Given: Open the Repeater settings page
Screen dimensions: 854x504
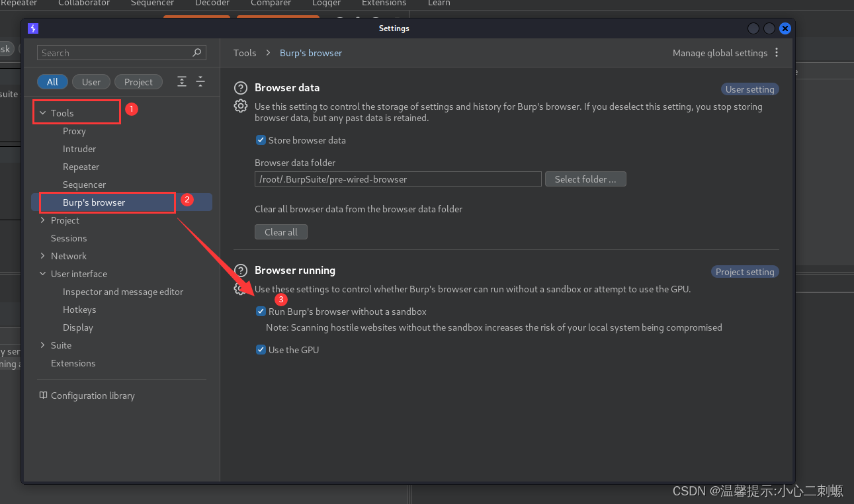Looking at the screenshot, I should (81, 167).
